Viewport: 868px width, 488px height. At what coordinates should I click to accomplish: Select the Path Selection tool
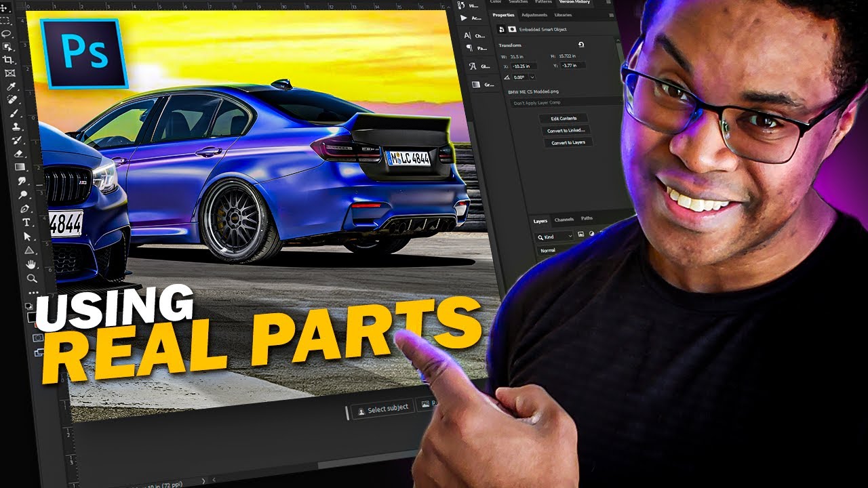click(x=28, y=237)
